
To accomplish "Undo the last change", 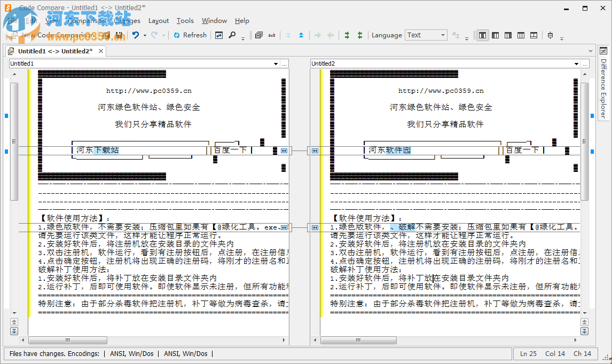I will [137, 35].
